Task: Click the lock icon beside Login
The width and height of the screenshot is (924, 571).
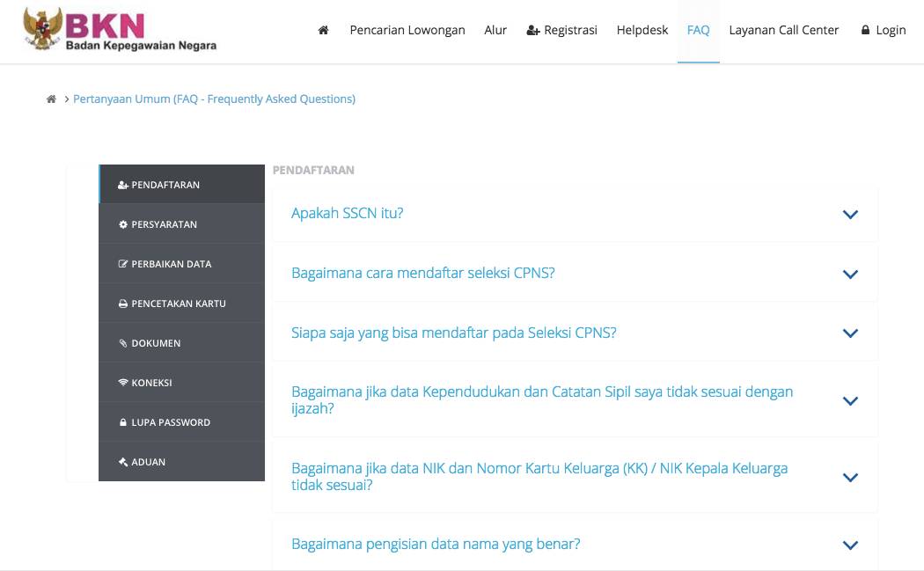Action: 865,29
